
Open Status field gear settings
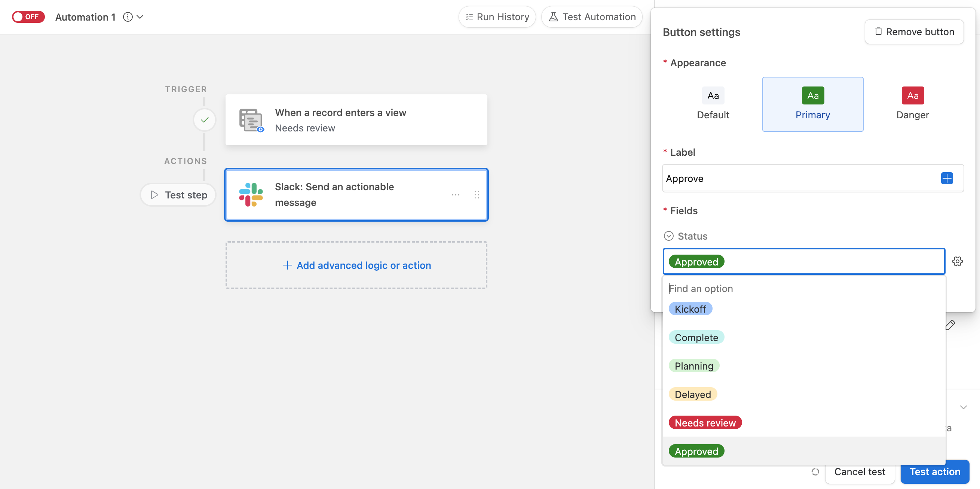[x=958, y=261]
